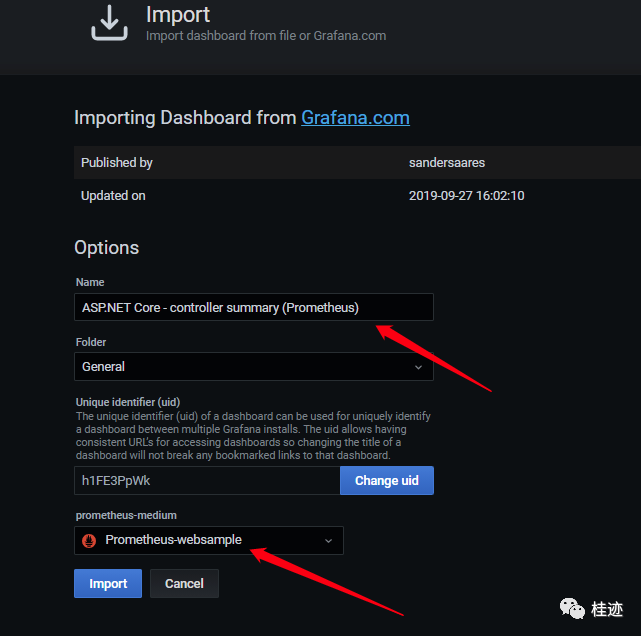Viewport: 641px width, 636px height.
Task: Click the Unique identifier (uid) label
Action: point(128,402)
